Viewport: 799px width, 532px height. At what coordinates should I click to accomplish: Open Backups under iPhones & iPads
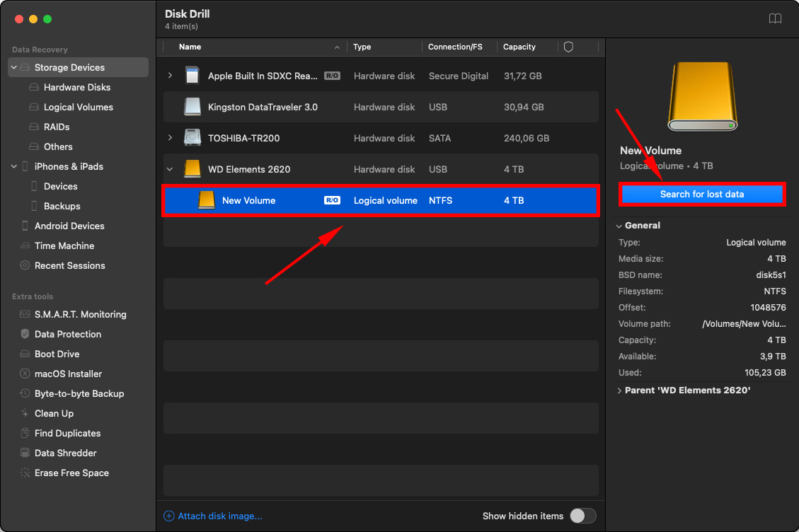(62, 206)
